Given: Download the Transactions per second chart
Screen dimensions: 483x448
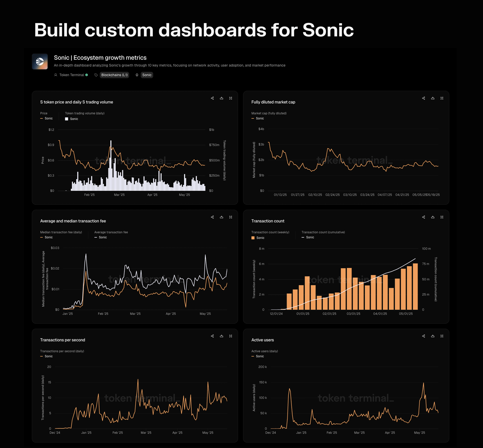Looking at the screenshot, I should point(222,336).
